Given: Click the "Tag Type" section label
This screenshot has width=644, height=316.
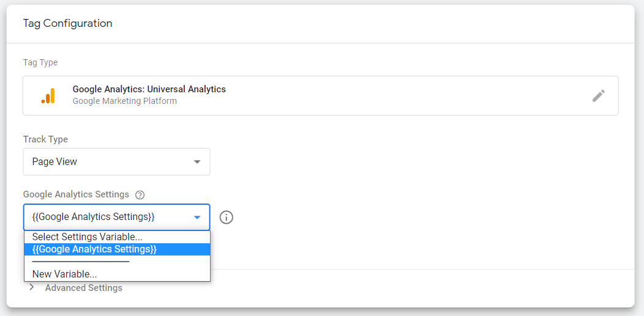Looking at the screenshot, I should pyautogui.click(x=40, y=62).
